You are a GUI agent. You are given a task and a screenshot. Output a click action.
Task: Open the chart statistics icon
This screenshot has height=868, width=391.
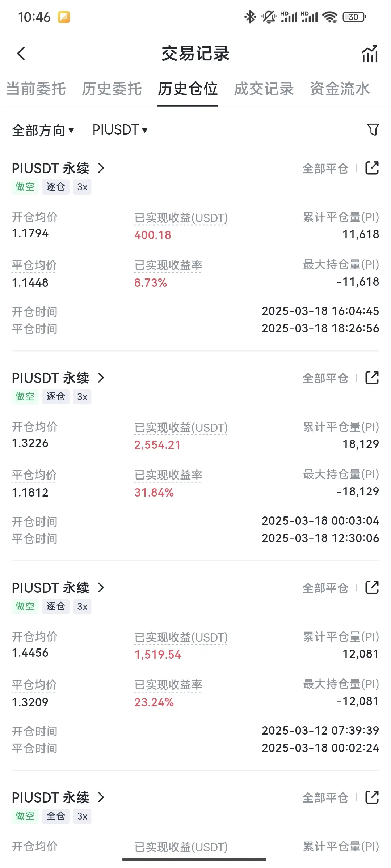[370, 54]
